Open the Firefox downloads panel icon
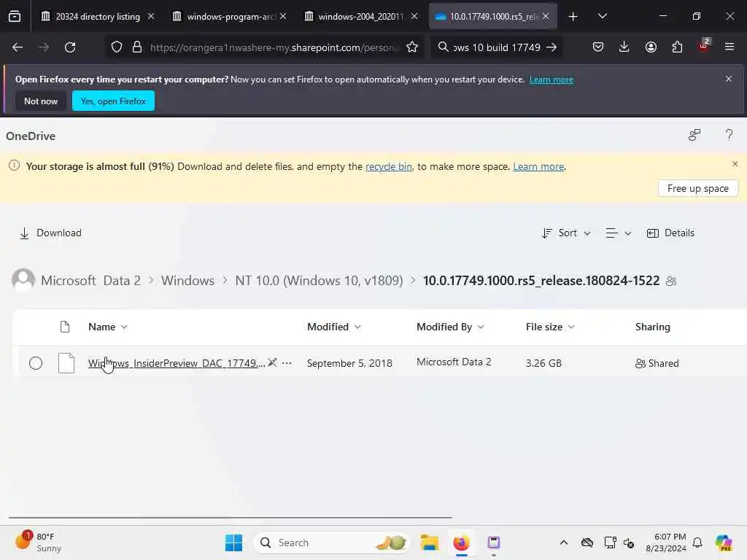This screenshot has width=747, height=560. click(624, 47)
